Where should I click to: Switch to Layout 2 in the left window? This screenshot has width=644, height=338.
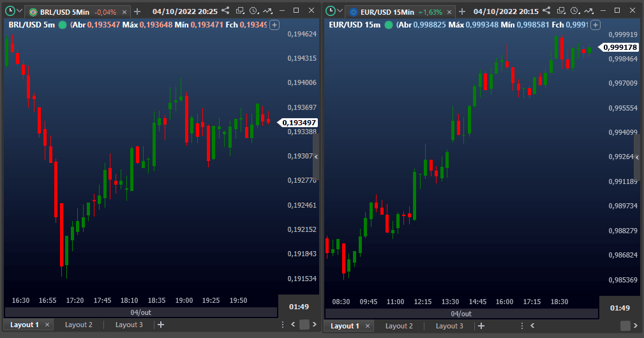(x=79, y=325)
